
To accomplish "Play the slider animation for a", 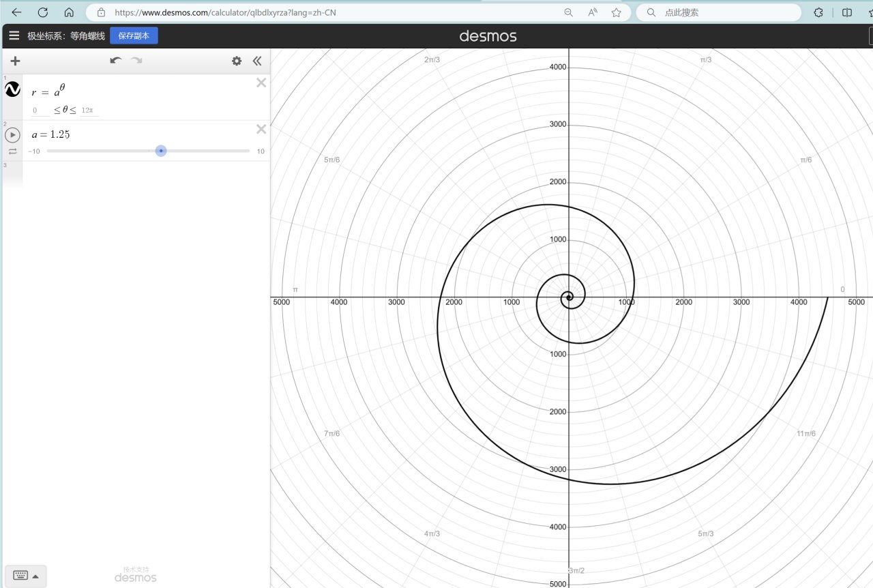I will [x=12, y=135].
